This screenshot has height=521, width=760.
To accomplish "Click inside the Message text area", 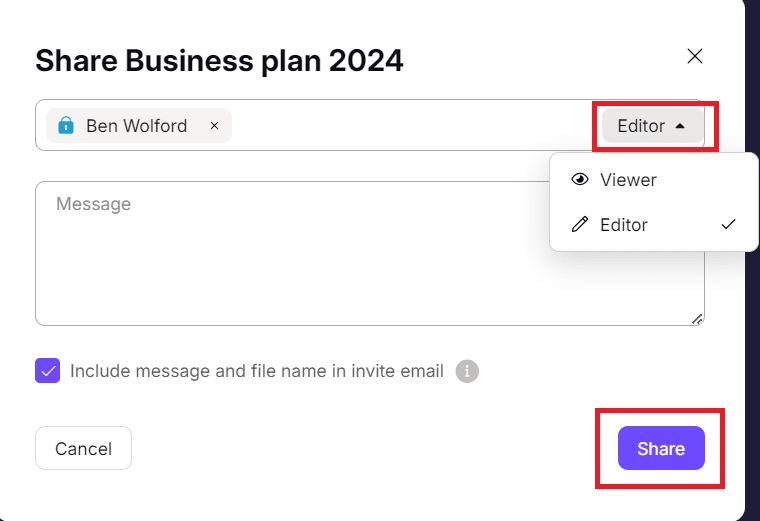I will pyautogui.click(x=291, y=253).
